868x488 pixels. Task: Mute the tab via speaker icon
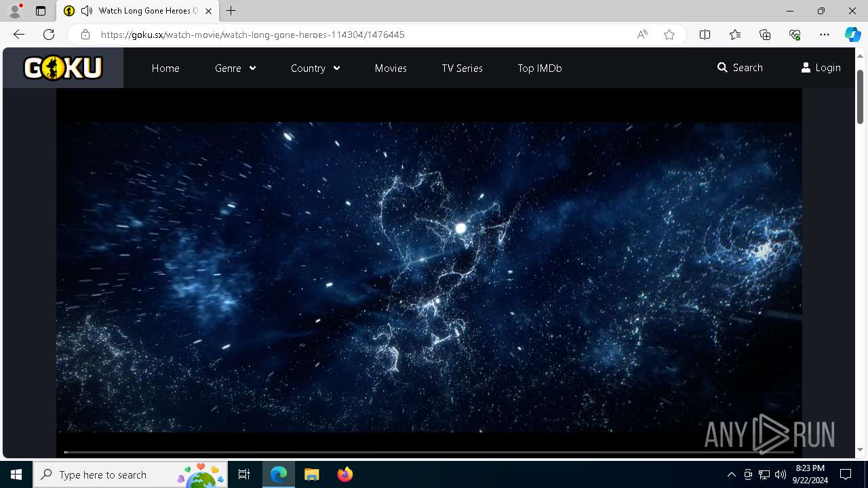pyautogui.click(x=87, y=11)
